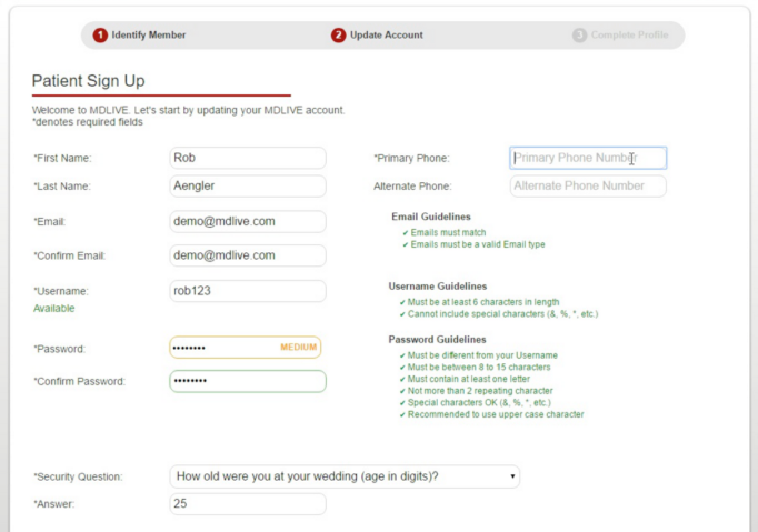Click the security Answer field containing 25
758x532 pixels.
coord(248,504)
